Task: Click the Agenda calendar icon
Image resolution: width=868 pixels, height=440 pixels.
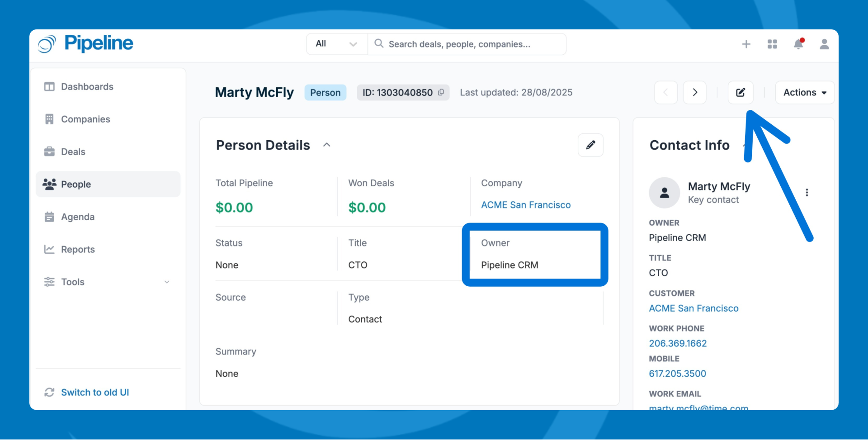Action: [49, 217]
